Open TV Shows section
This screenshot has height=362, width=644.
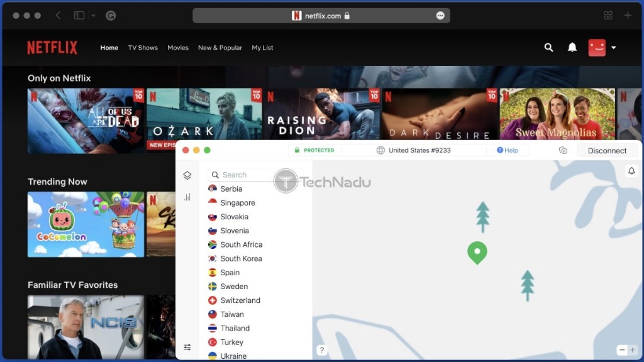click(143, 48)
